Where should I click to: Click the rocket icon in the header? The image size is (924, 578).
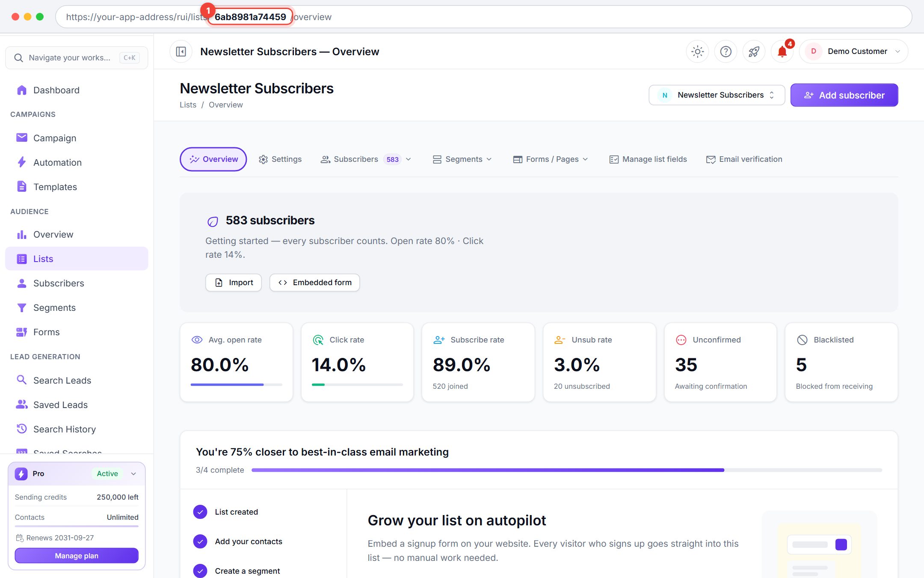(x=754, y=52)
